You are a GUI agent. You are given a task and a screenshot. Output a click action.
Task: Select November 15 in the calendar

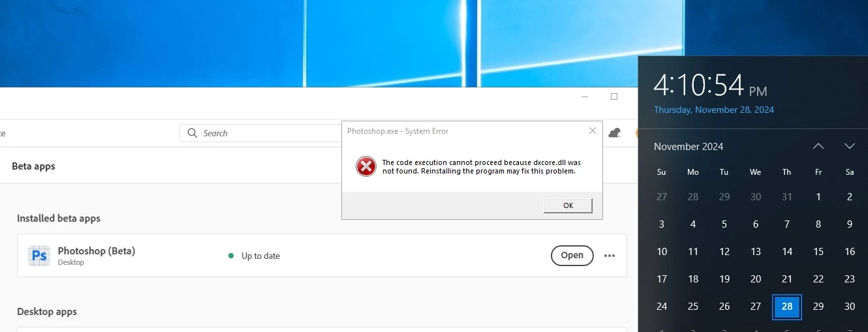point(818,252)
